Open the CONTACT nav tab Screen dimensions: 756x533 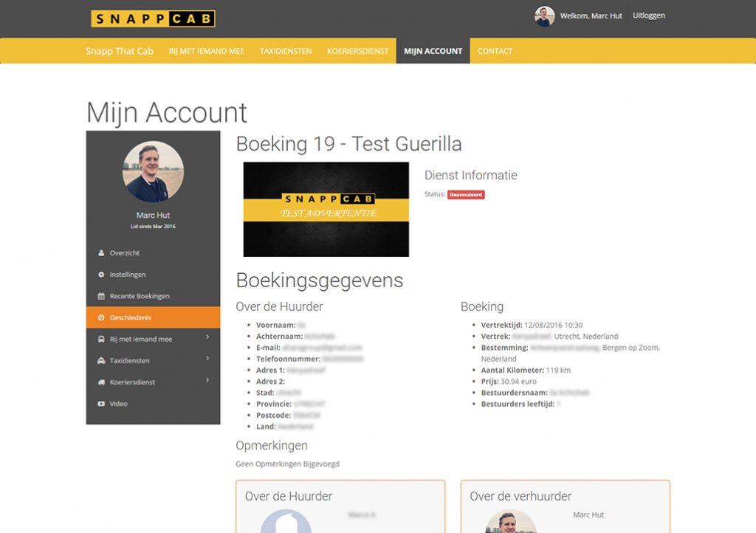(495, 51)
